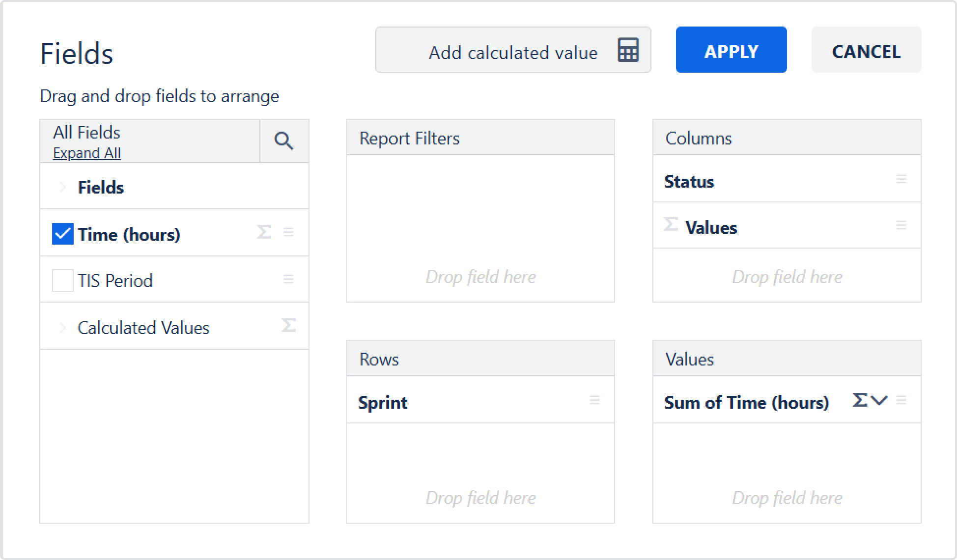Uncheck the Time (hours) checkbox
957x560 pixels.
(x=63, y=234)
